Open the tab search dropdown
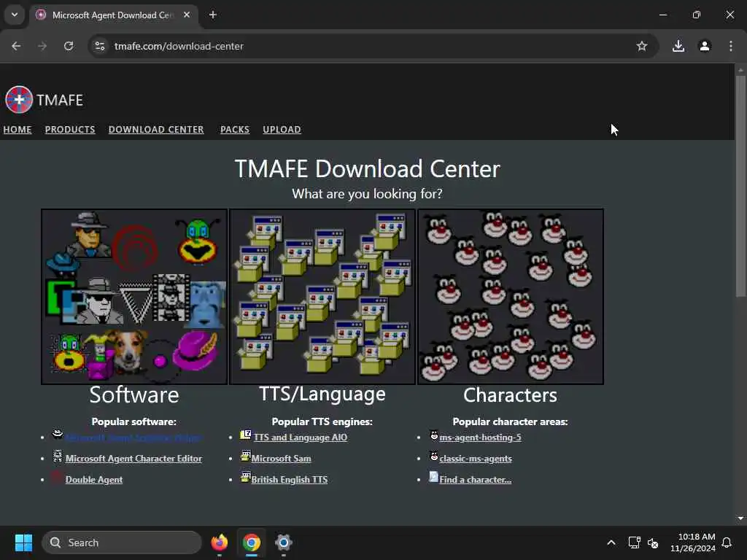747x560 pixels. tap(15, 15)
